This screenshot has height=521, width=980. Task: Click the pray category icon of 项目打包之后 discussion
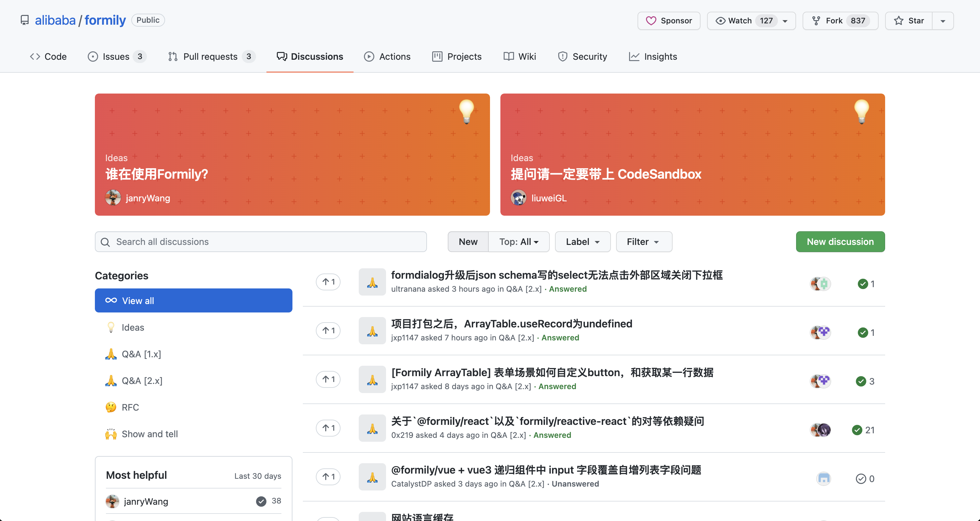coord(372,330)
